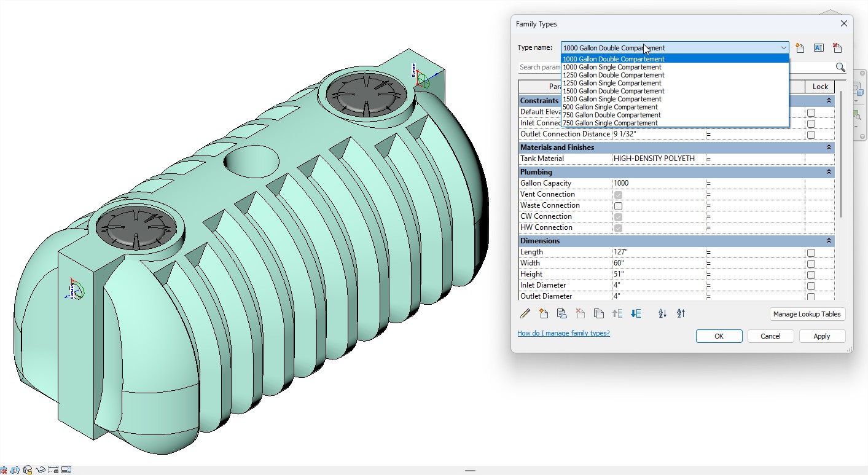
Task: Toggle lock for Inlet Diameter parameter
Action: pyautogui.click(x=811, y=286)
